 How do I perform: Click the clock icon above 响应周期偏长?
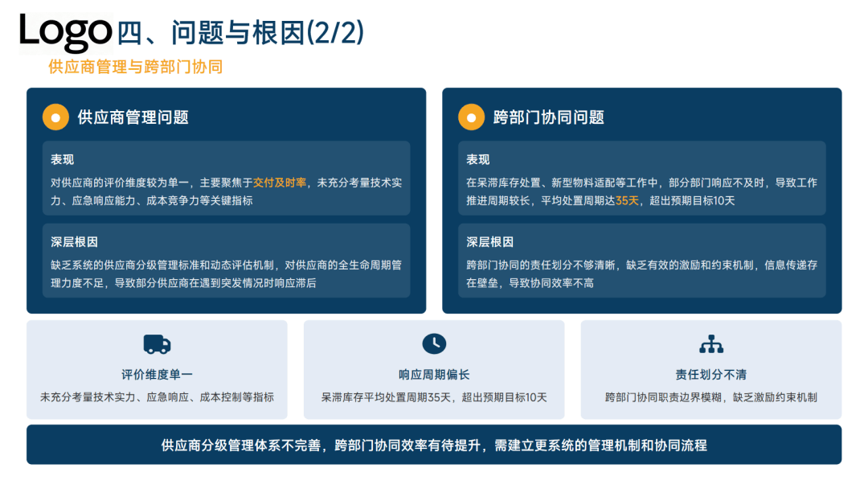click(434, 344)
